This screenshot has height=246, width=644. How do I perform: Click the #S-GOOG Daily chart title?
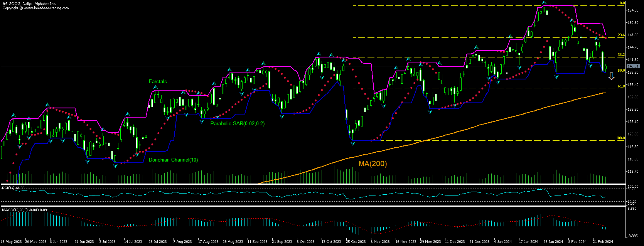29,4
